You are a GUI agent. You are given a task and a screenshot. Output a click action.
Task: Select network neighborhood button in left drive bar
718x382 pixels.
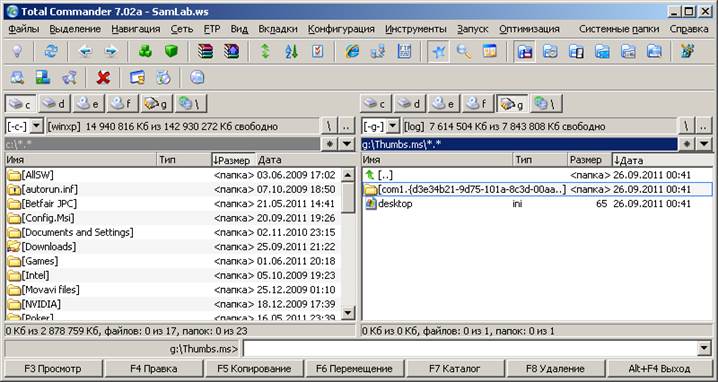[x=191, y=104]
